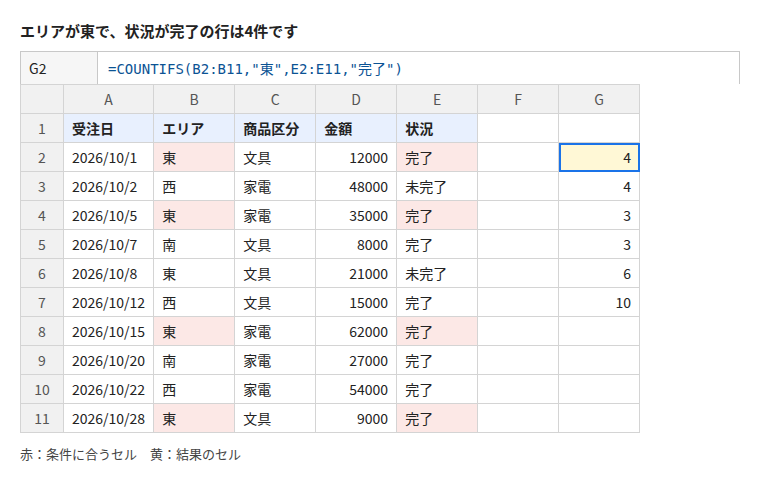The height and width of the screenshot is (477, 760).
Task: Click amount cell 27000
Action: click(356, 361)
